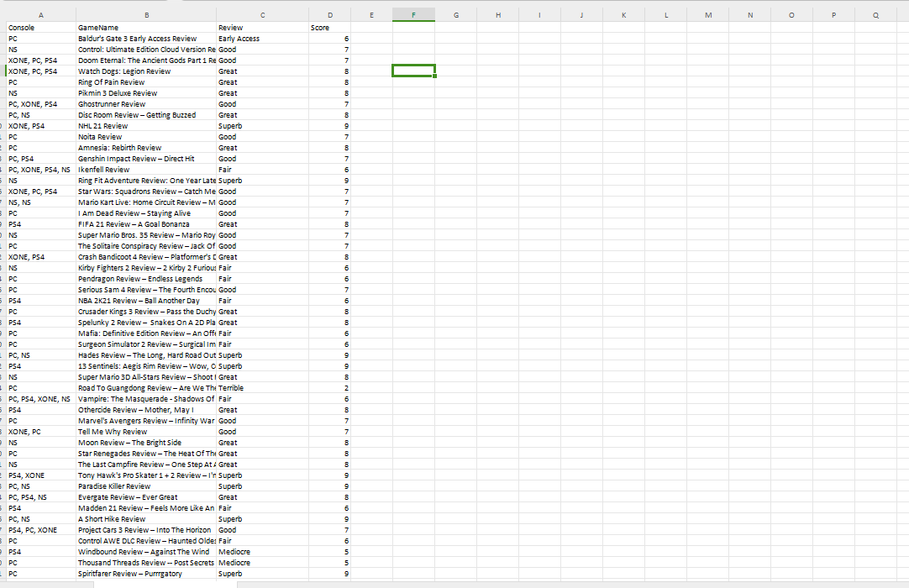
Task: Select Spiritfarer Review – Purrrgatory cell
Action: coord(146,574)
